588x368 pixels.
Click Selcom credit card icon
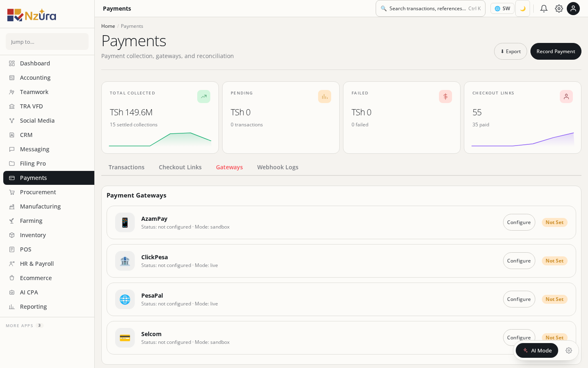click(x=125, y=338)
